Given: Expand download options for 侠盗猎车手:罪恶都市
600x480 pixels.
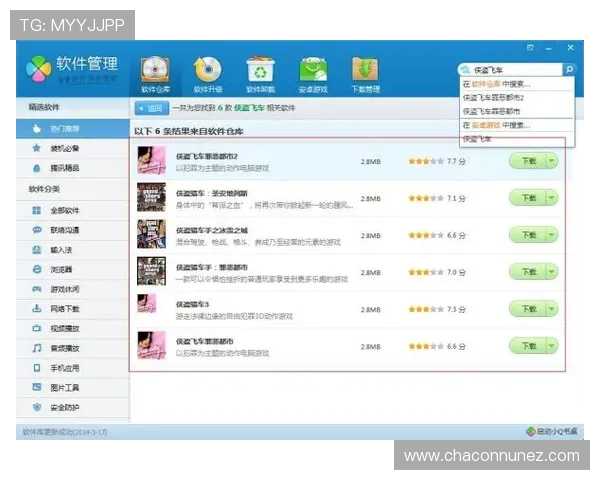Looking at the screenshot, I should coord(551,272).
